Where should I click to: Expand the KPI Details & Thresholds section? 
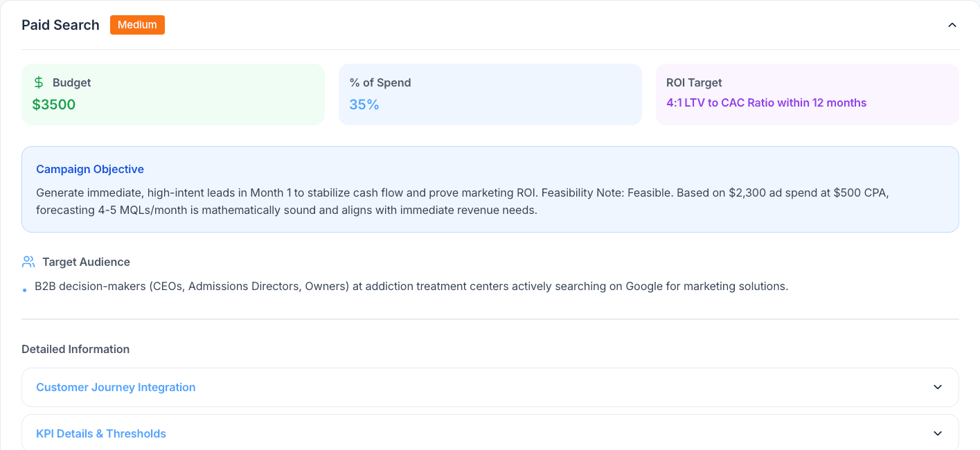(490, 433)
